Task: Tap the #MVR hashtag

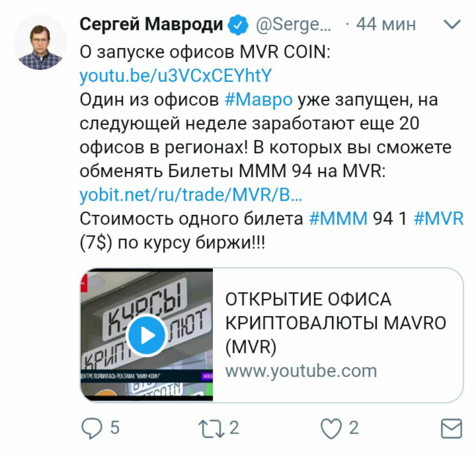Action: (438, 219)
